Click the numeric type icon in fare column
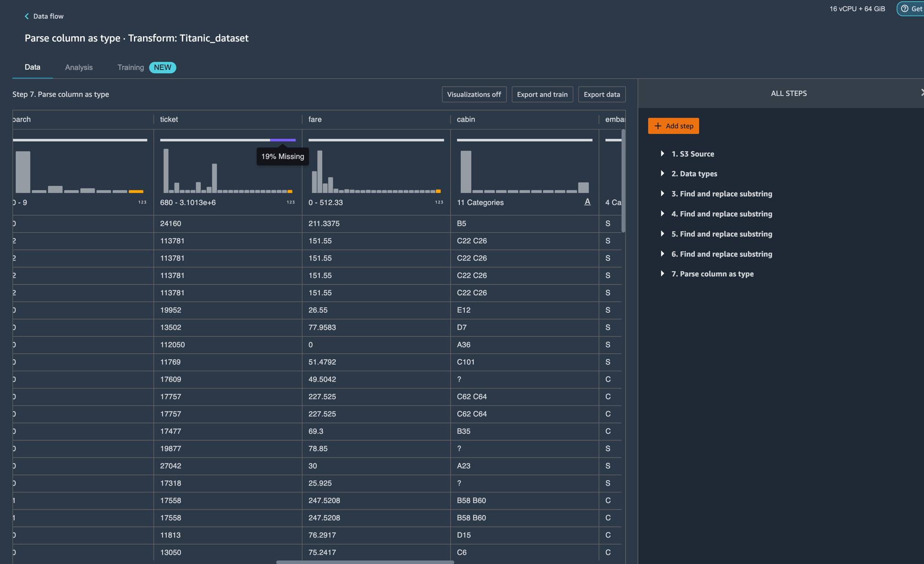This screenshot has width=924, height=564. click(x=439, y=202)
